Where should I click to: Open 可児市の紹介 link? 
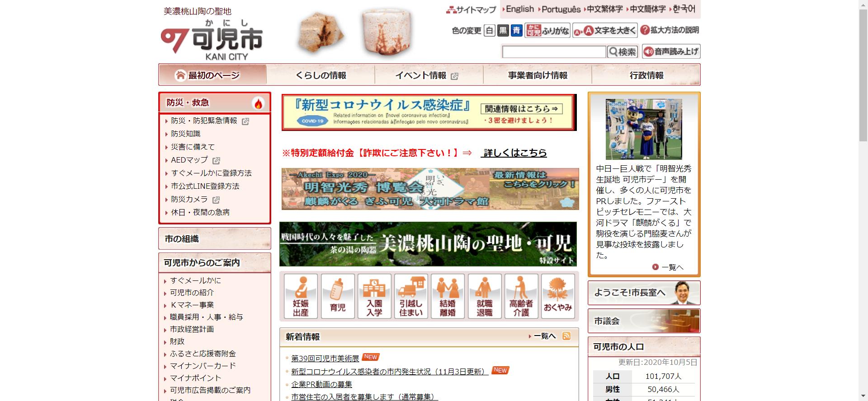tap(192, 293)
